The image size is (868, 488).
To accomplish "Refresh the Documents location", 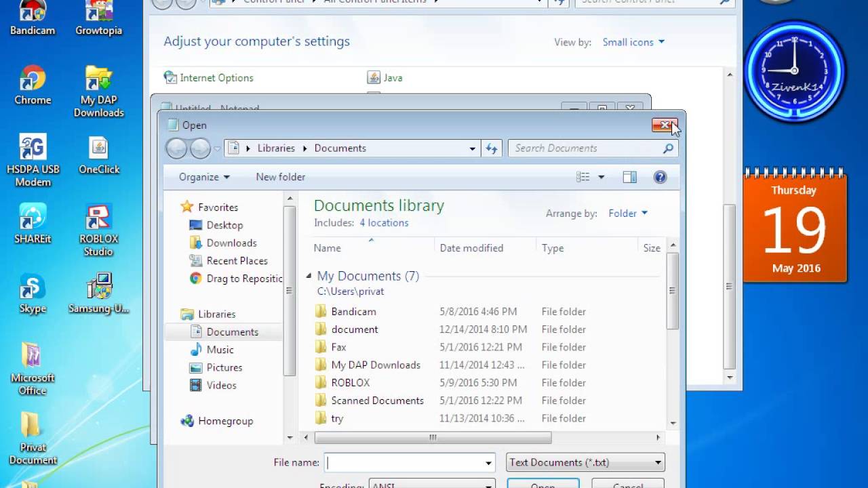I will [492, 148].
